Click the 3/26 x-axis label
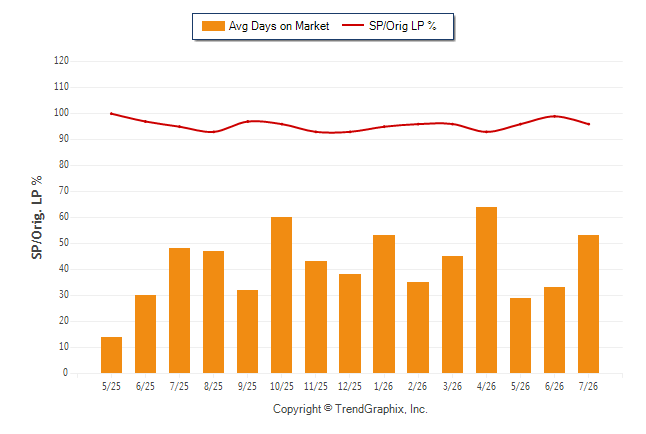 pyautogui.click(x=452, y=387)
